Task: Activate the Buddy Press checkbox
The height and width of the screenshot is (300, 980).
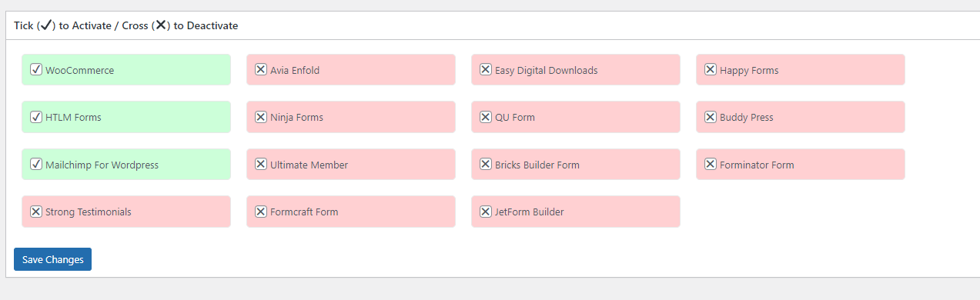Action: (x=710, y=117)
